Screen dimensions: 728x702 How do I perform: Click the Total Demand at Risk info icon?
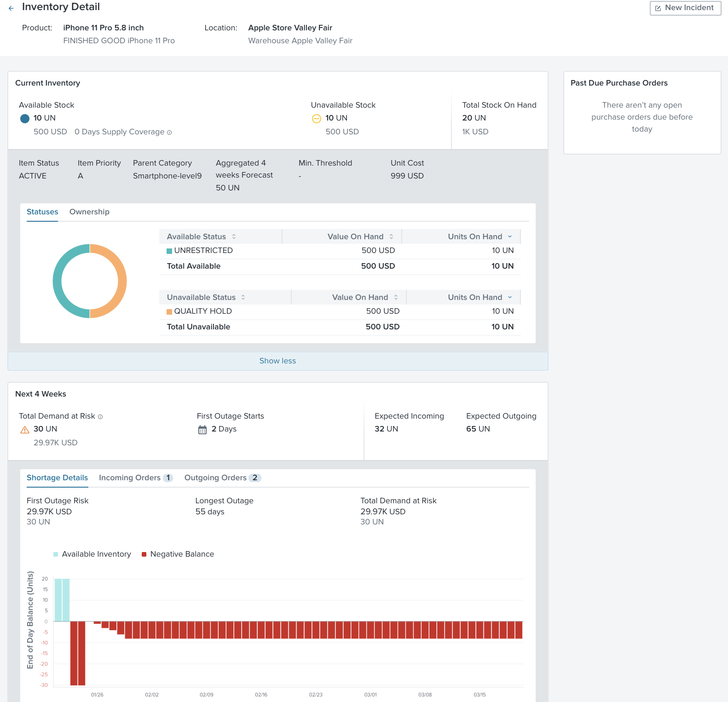pos(100,417)
